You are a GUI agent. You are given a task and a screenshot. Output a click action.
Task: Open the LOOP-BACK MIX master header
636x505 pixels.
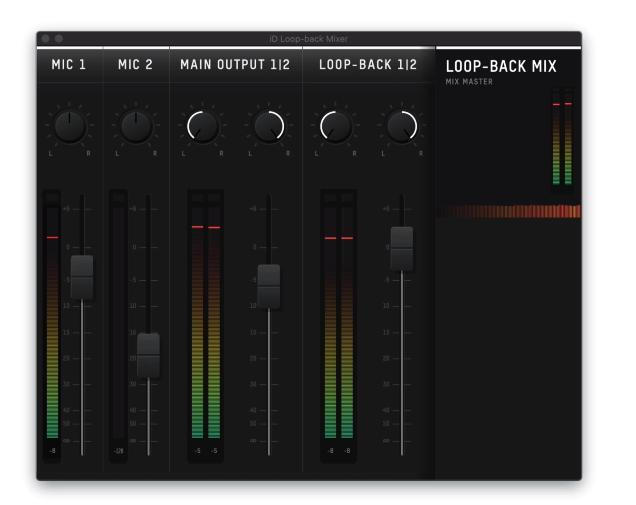click(501, 67)
